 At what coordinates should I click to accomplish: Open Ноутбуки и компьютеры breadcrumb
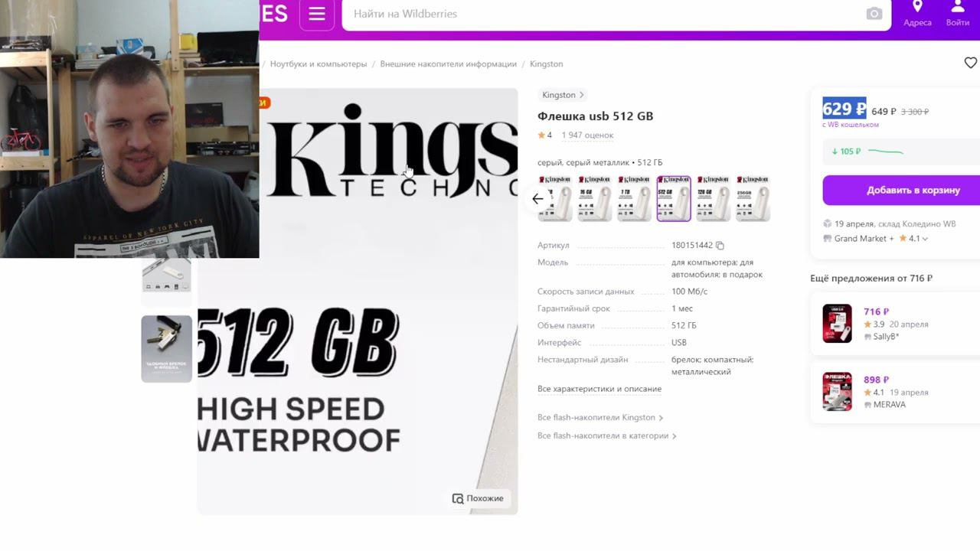pyautogui.click(x=318, y=64)
